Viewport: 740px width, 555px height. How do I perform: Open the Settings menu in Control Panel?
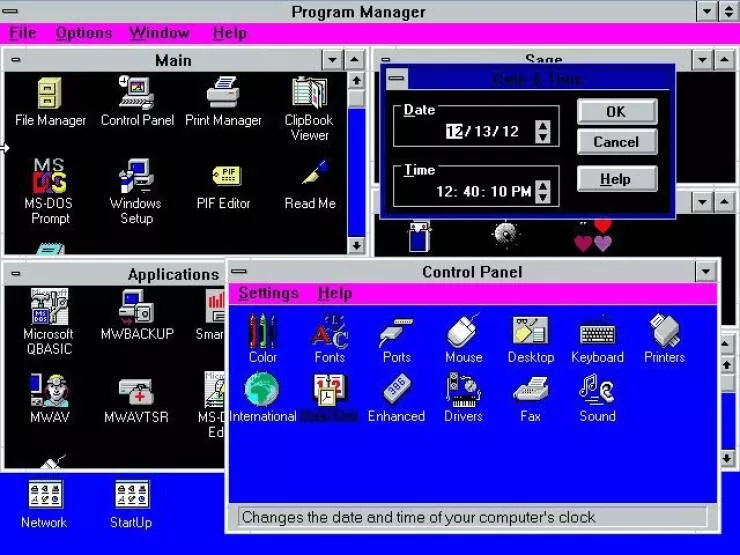point(268,293)
